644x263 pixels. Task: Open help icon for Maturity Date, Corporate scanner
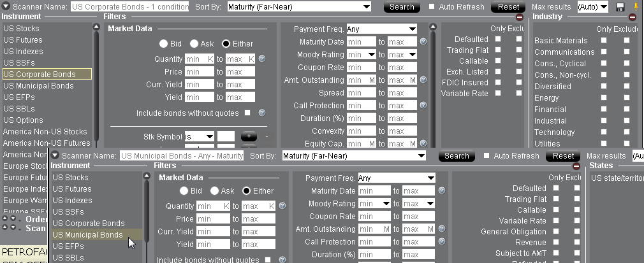click(x=423, y=41)
